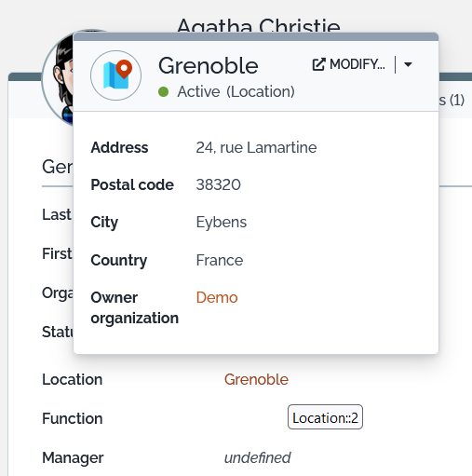
Task: Open Agatha Christie's avatar picture
Action: [58, 77]
